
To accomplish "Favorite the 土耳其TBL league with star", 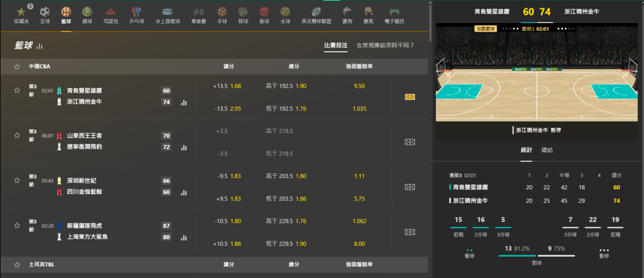I will click(17, 265).
